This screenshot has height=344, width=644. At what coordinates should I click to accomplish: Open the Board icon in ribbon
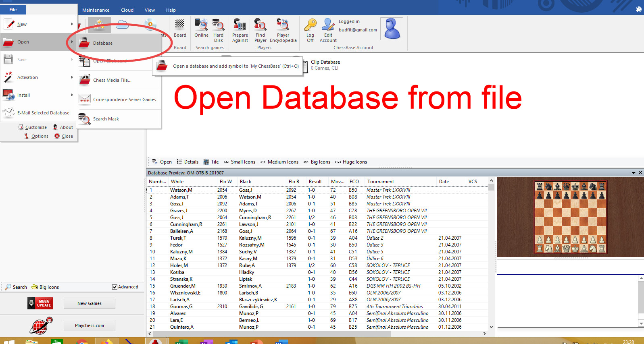click(x=180, y=28)
